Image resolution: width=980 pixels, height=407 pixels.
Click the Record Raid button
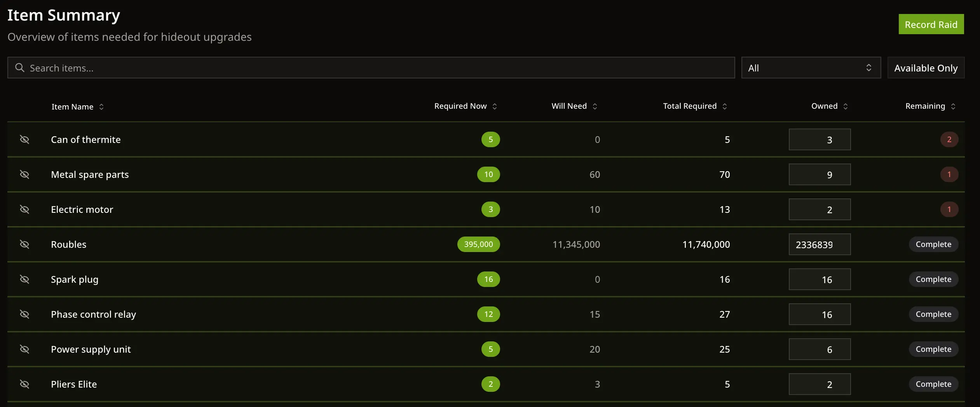931,24
